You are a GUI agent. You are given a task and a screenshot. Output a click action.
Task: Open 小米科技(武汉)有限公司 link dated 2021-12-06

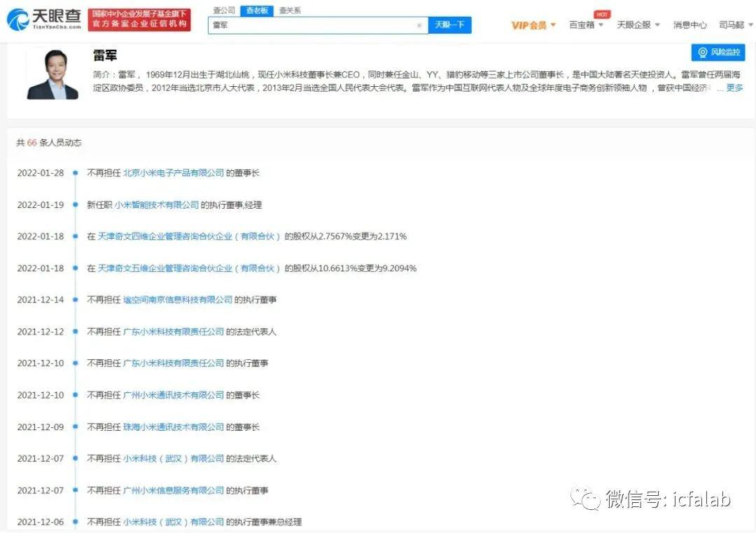click(174, 522)
